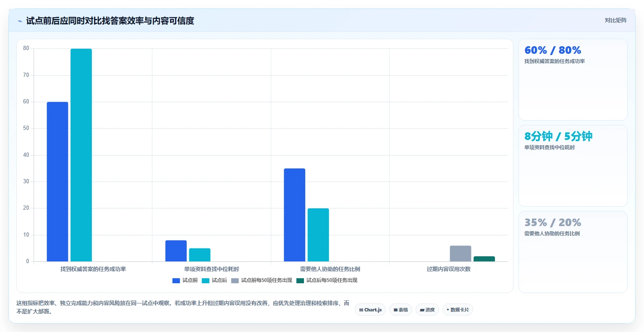The width and height of the screenshot is (644, 332).
Task: Click the y-axis value 50
Action: click(26, 128)
